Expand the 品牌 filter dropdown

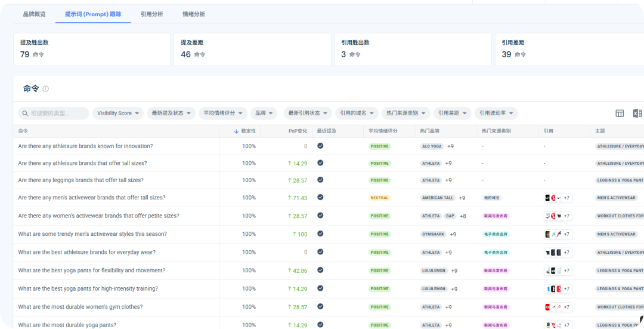pos(264,113)
